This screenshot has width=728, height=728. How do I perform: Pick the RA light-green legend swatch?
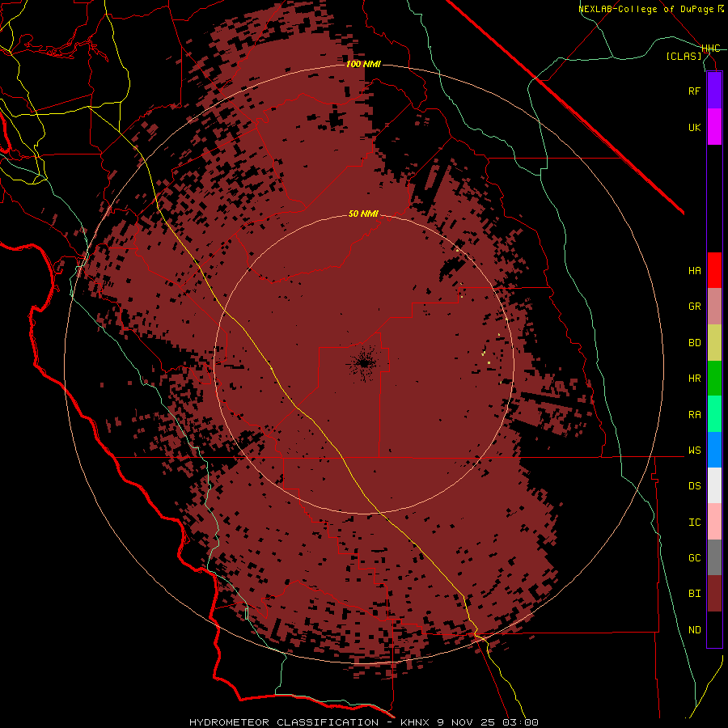714,414
